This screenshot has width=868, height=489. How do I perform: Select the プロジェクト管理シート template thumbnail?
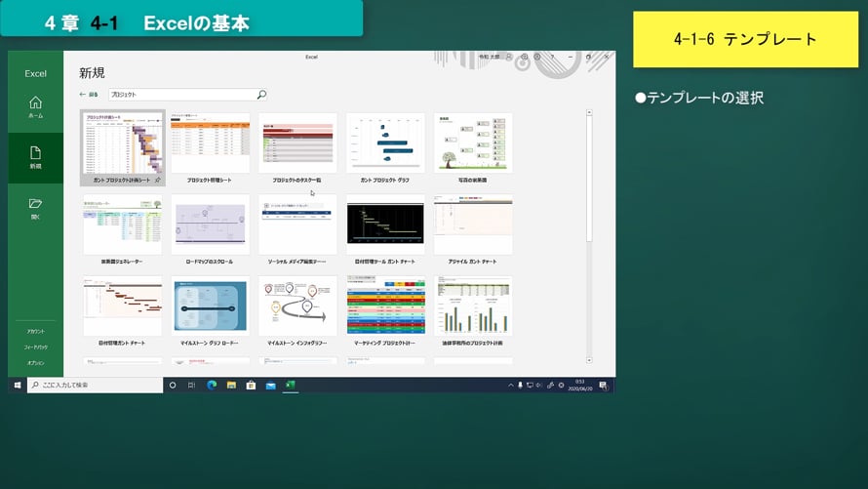tap(210, 147)
